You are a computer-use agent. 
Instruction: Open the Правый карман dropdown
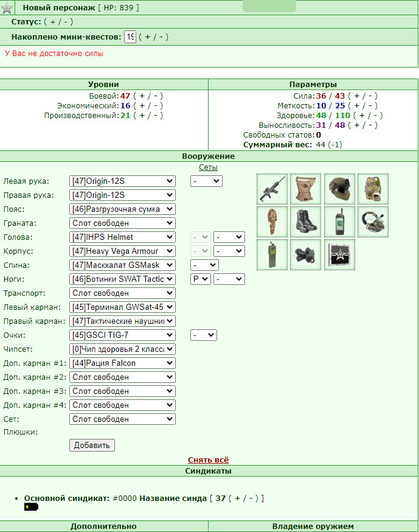click(x=122, y=321)
